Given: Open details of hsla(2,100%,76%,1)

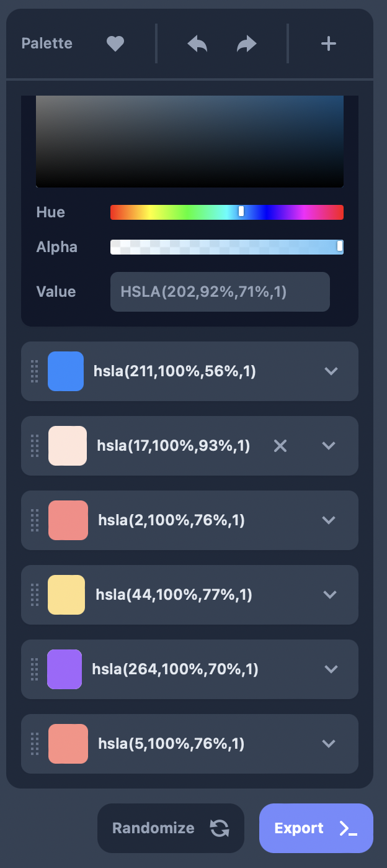Looking at the screenshot, I should click(x=329, y=520).
